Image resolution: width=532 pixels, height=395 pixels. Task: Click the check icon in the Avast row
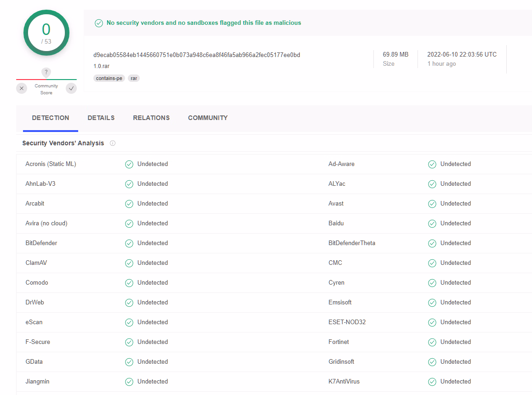(x=432, y=204)
